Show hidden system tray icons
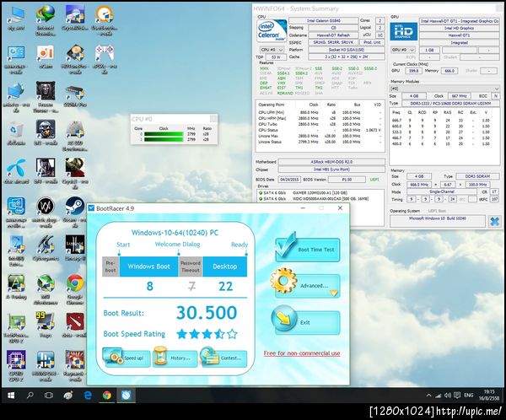Screen dimensions: 506x420 pos(428,396)
